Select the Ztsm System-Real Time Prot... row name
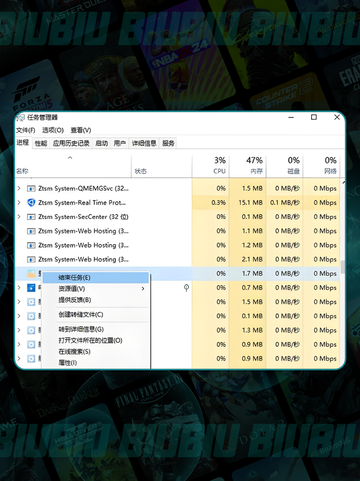 [82, 203]
